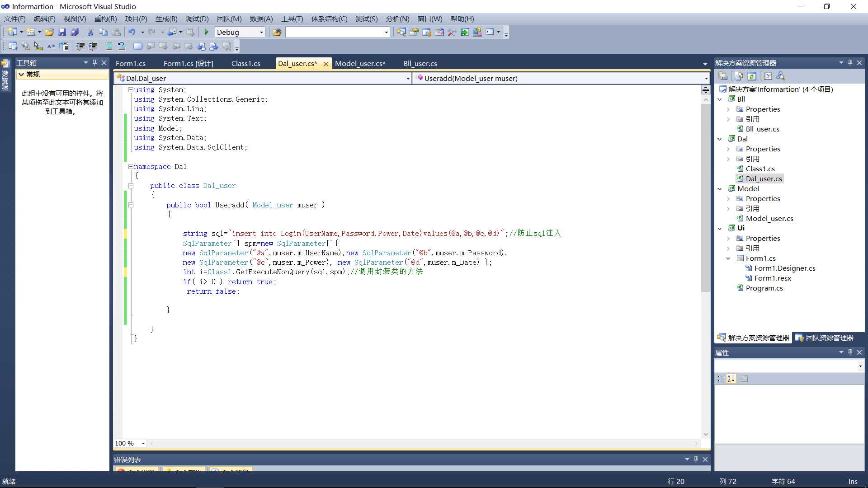
Task: Click the Undo arrow icon
Action: (x=132, y=32)
